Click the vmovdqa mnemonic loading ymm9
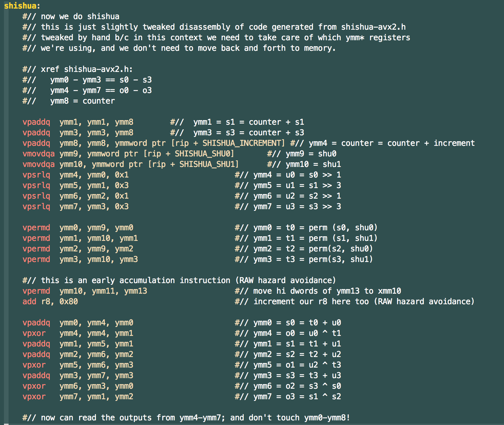This screenshot has height=425, width=504. (39, 154)
